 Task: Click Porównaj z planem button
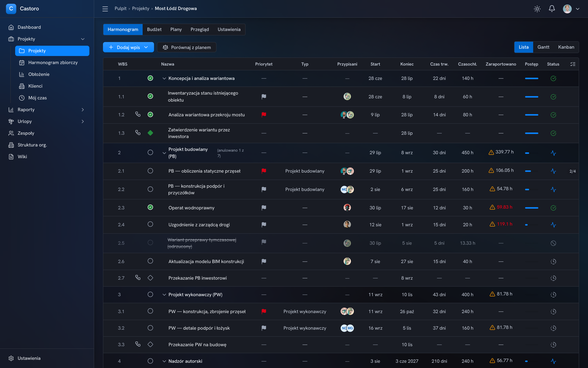coord(187,47)
